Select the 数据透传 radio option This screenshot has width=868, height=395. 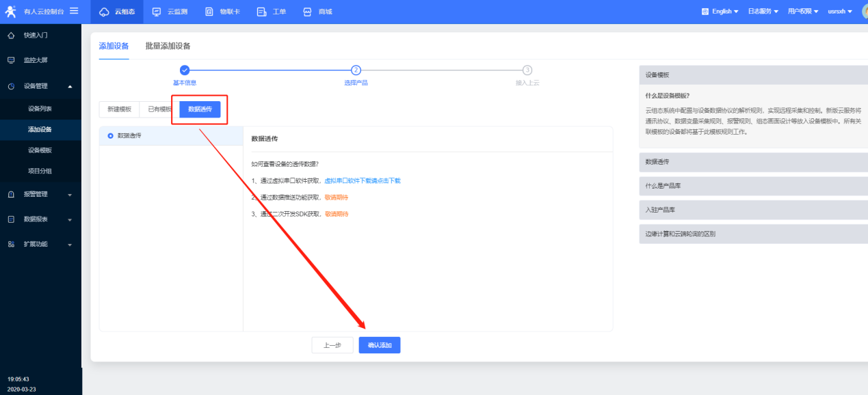point(111,135)
